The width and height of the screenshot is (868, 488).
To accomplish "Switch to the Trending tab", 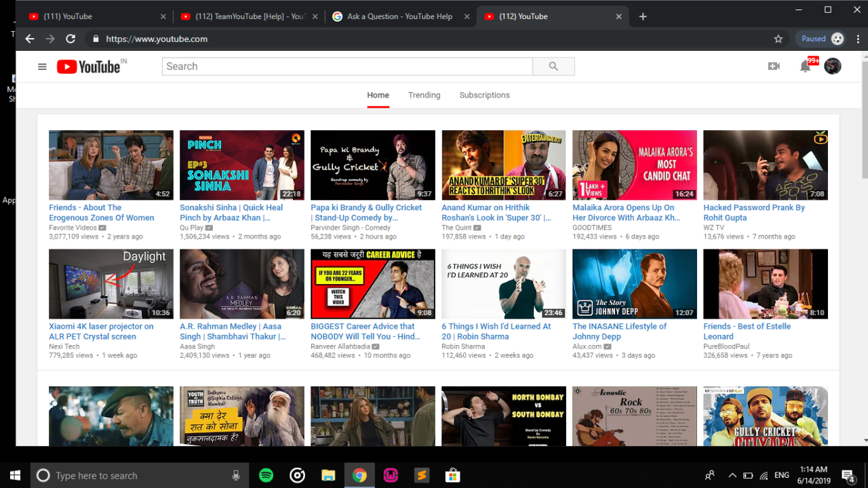I will pyautogui.click(x=424, y=95).
